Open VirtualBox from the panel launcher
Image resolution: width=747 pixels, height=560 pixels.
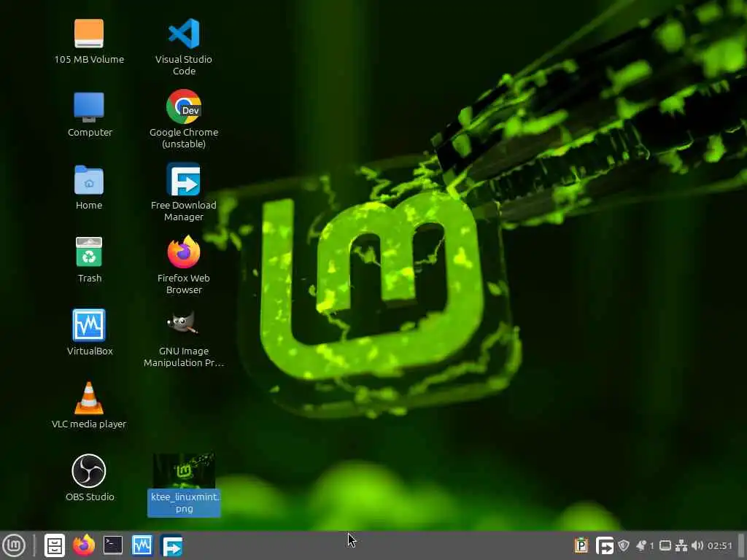pos(142,545)
